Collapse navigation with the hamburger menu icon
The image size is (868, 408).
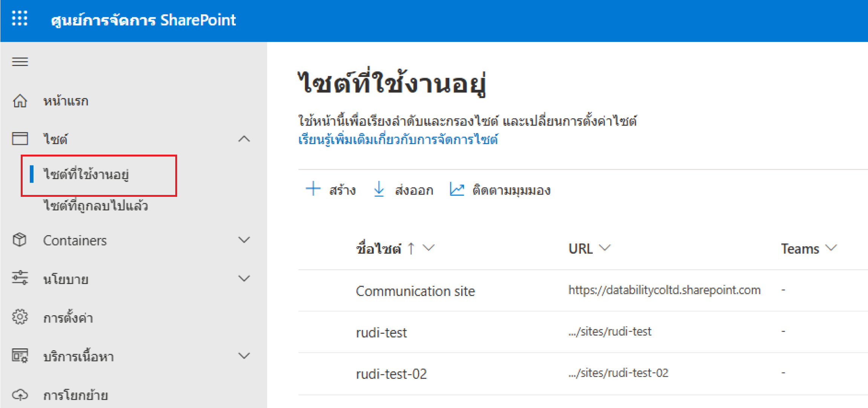pos(20,61)
